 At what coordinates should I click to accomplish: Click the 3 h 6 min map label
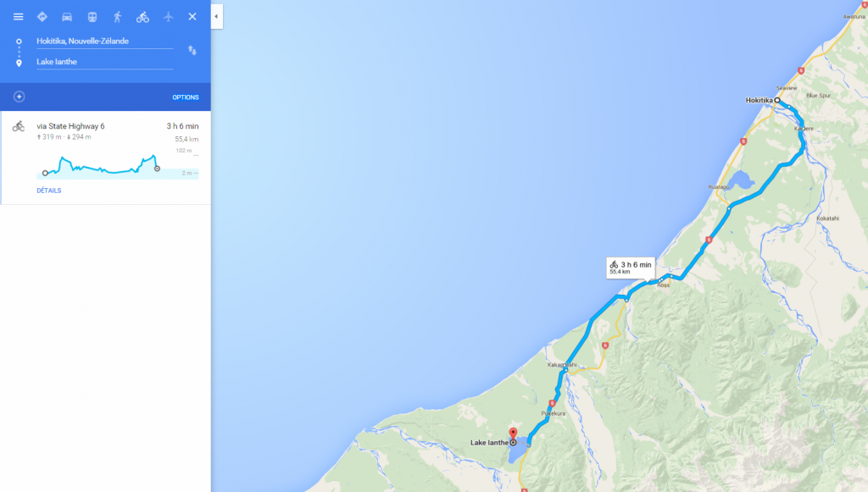point(631,268)
